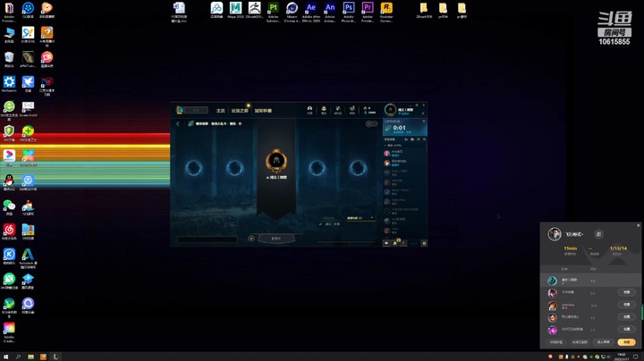Click the League client logo icon
644x361 pixels.
pyautogui.click(x=180, y=110)
